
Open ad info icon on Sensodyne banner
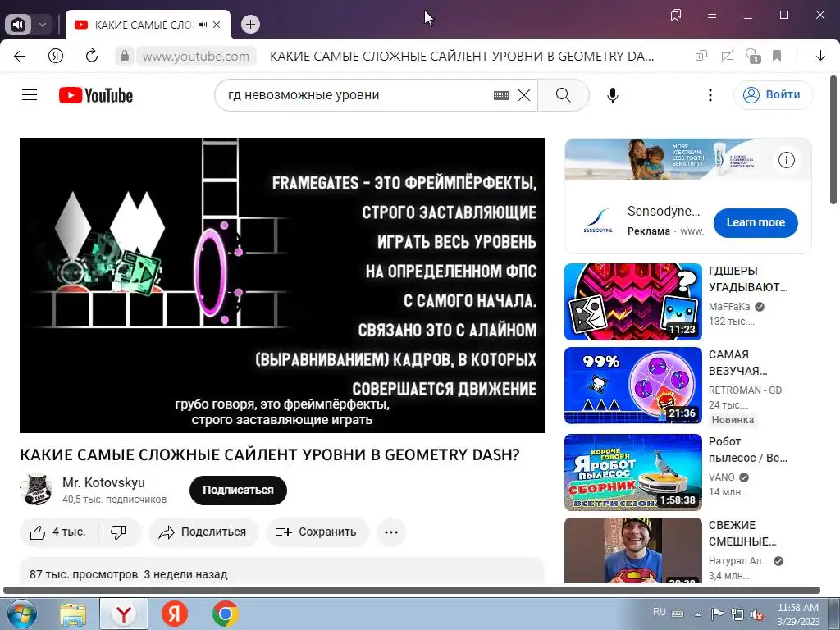(x=787, y=160)
